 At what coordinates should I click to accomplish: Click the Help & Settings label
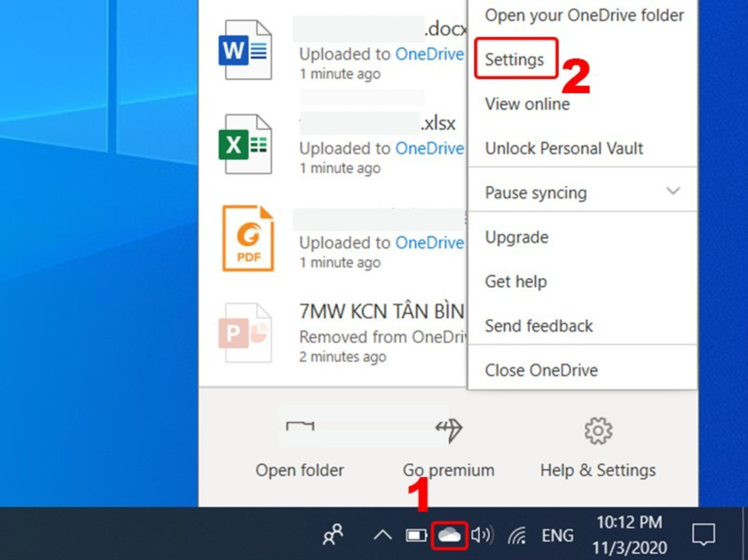598,471
